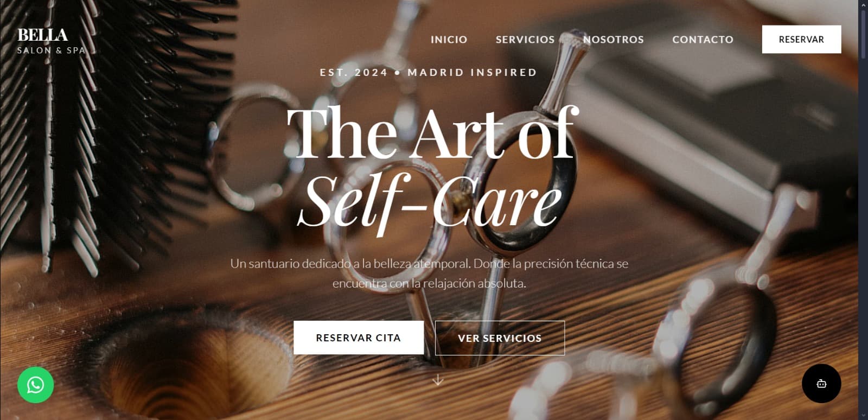
Task: Open the SERVICIOS nav item
Action: click(525, 40)
